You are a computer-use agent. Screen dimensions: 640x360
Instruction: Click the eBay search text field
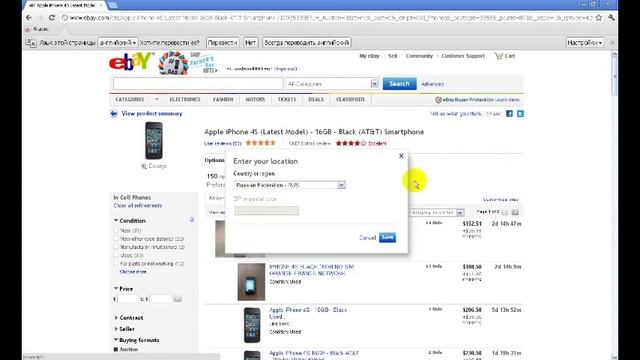[x=198, y=84]
